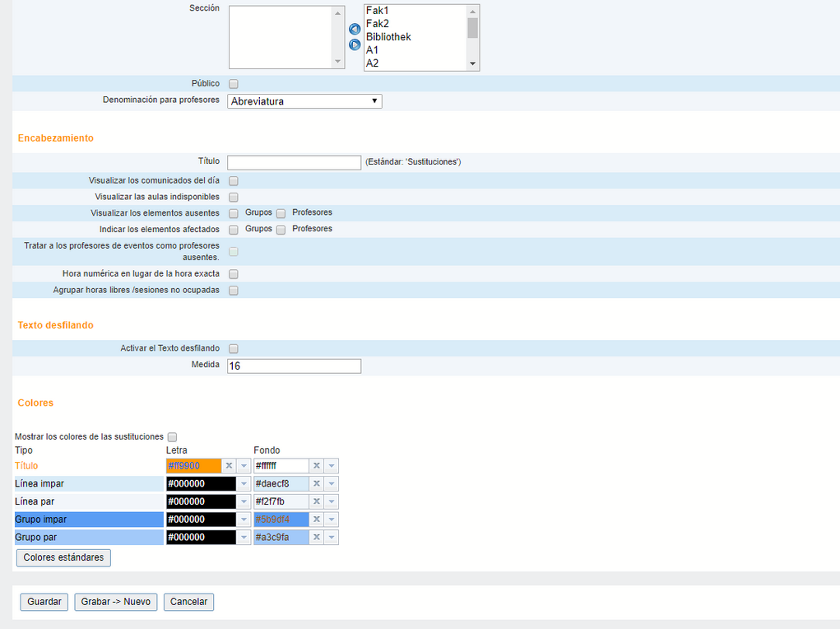
Task: Click the left arrow icon between section lists
Action: pos(355,29)
